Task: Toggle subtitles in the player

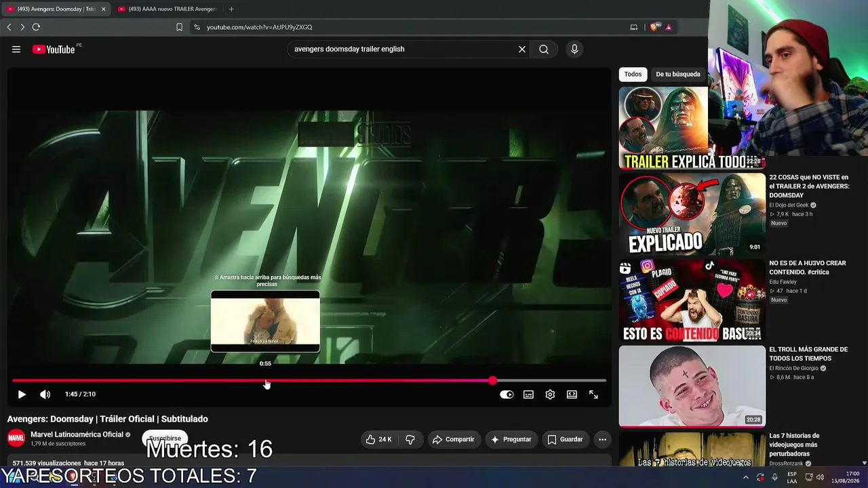Action: (x=528, y=394)
